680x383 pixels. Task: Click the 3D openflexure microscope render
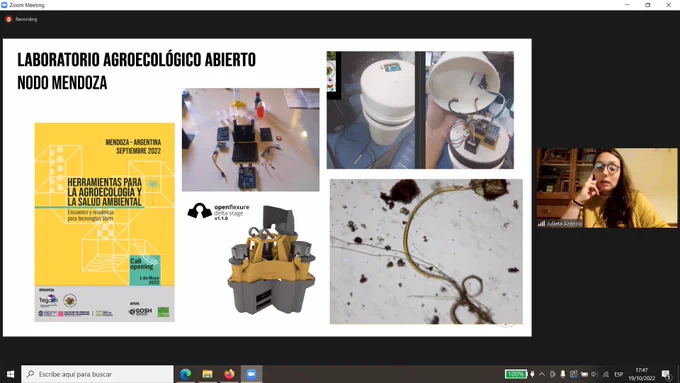[271, 260]
